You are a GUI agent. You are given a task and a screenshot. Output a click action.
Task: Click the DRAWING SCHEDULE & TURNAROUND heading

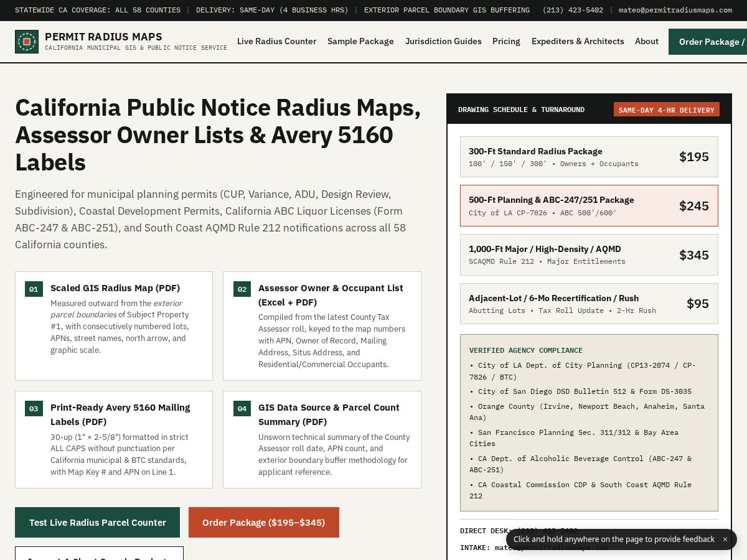point(521,110)
